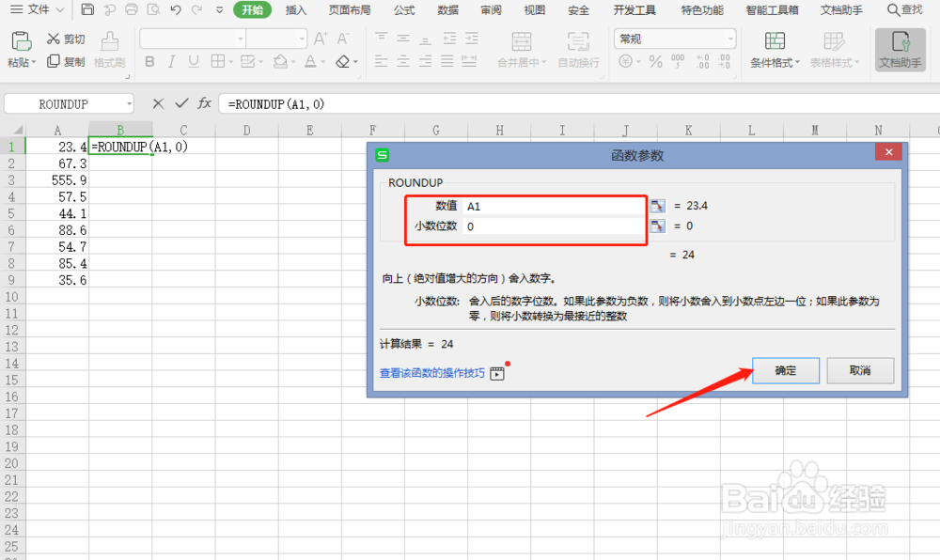Open the font color swatch menu
This screenshot has height=560, width=940.
click(321, 60)
